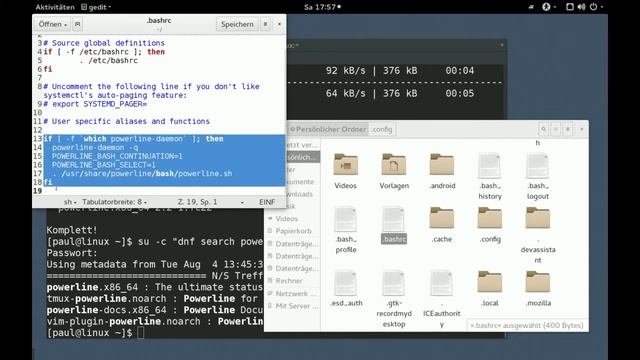
Task: Click the Z. 19, Sp. 1 position indicator
Action: click(198, 202)
